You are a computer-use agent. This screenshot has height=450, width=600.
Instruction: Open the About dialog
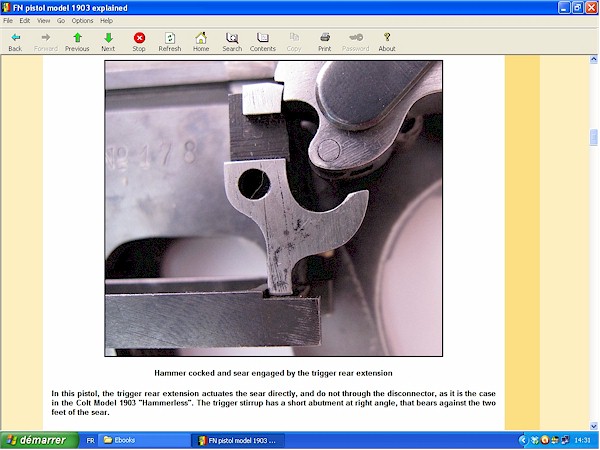[387, 42]
